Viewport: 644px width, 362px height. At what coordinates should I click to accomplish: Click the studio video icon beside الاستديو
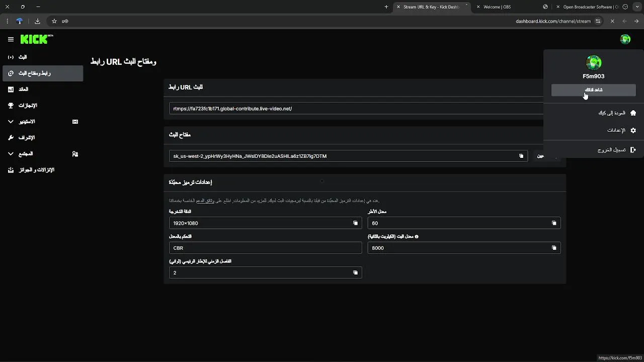[75, 122]
